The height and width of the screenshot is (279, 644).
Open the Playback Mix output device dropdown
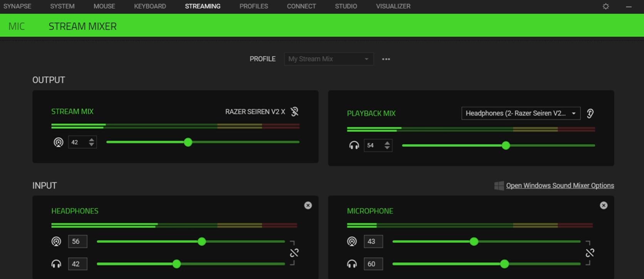[x=520, y=113]
